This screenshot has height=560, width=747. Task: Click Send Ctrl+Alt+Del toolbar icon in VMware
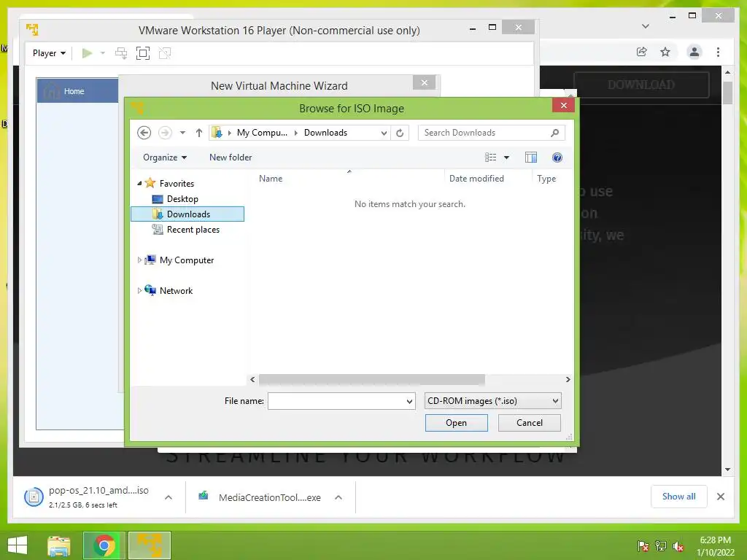point(121,52)
